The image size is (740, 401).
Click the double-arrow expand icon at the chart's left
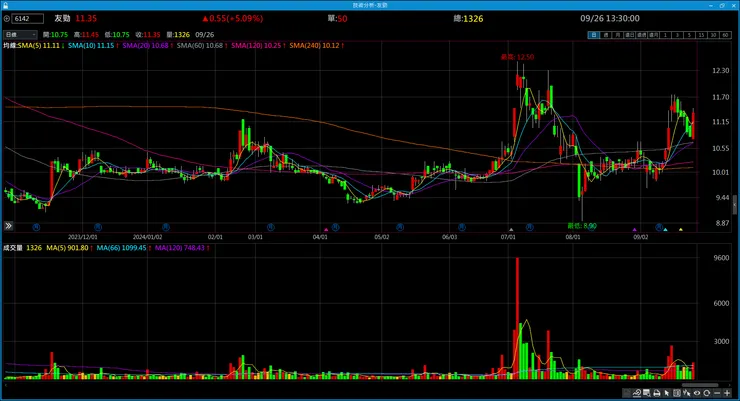pyautogui.click(x=8, y=226)
